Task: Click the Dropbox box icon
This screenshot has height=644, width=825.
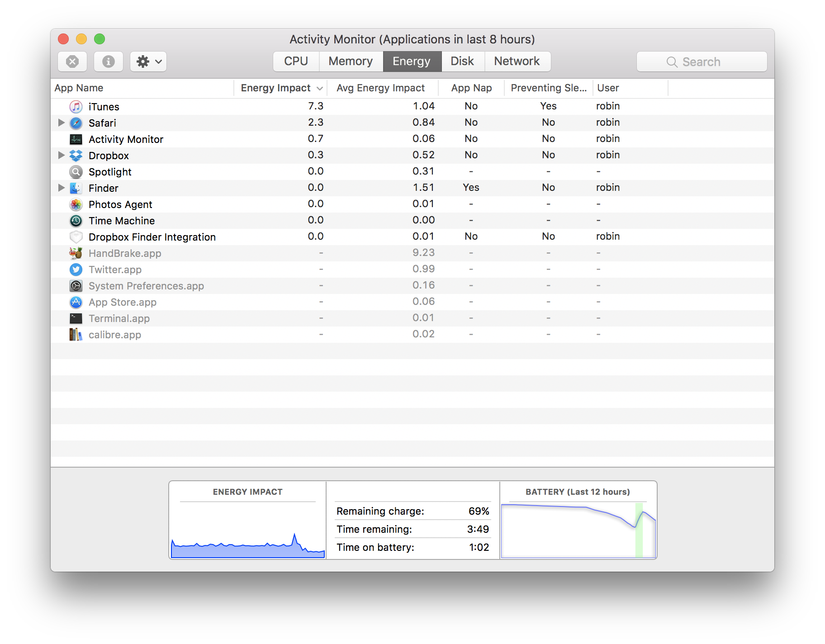Action: [76, 156]
